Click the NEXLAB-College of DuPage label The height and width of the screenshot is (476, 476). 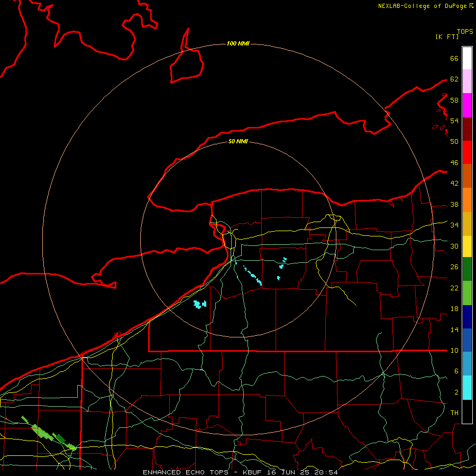[x=425, y=6]
